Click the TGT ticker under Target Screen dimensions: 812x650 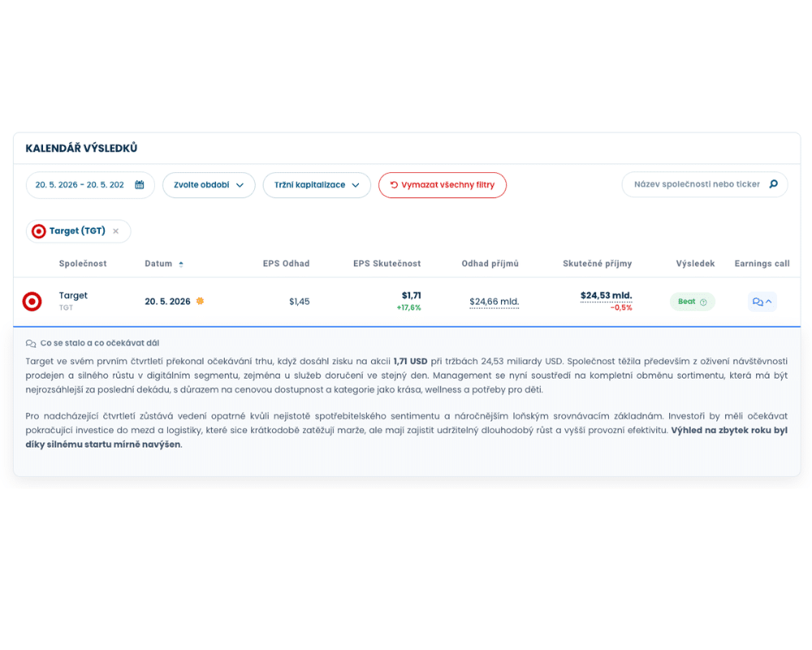[x=66, y=307]
